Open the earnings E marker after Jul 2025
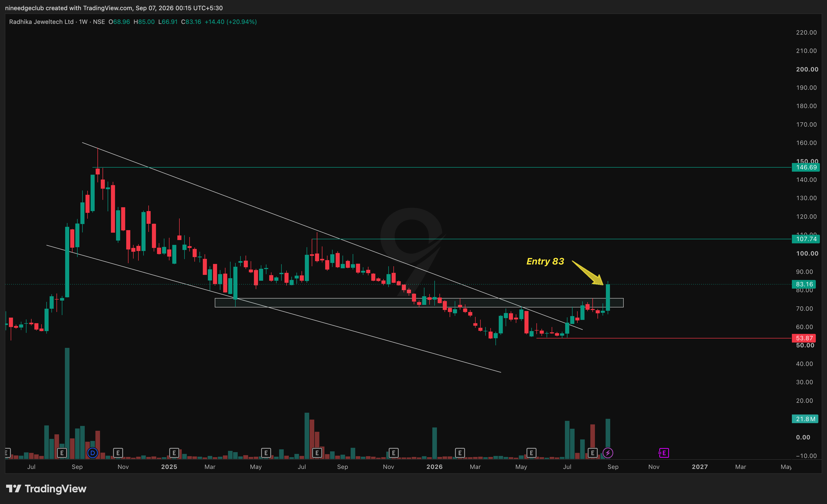This screenshot has width=827, height=504. (x=317, y=453)
